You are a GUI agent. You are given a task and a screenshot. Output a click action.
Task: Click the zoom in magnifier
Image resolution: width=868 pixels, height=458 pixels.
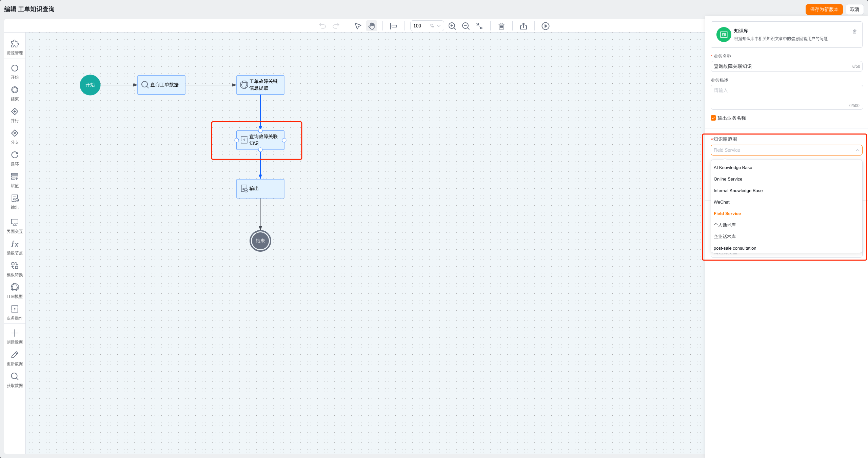452,26
